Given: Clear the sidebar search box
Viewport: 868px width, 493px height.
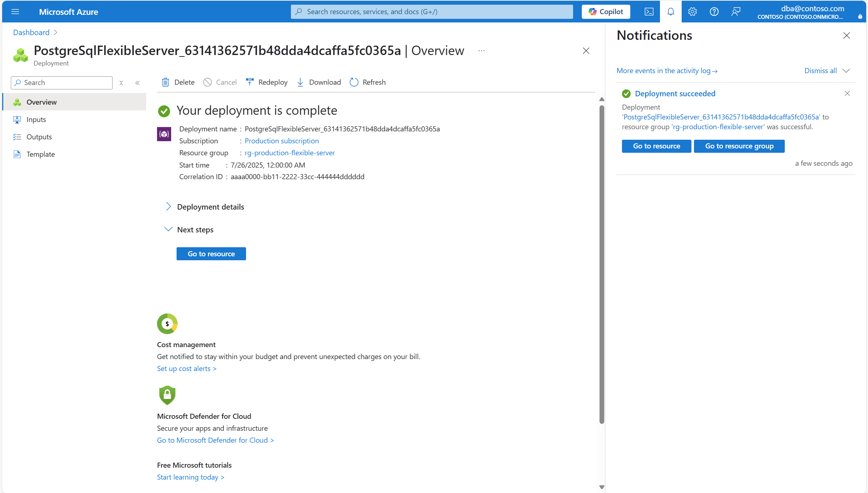Looking at the screenshot, I should [x=121, y=83].
